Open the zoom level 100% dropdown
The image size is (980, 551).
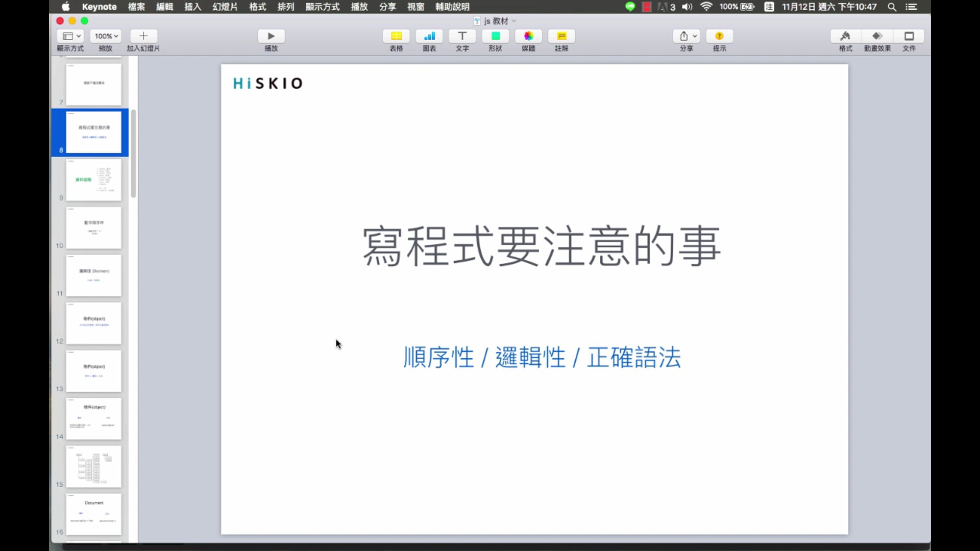[105, 36]
